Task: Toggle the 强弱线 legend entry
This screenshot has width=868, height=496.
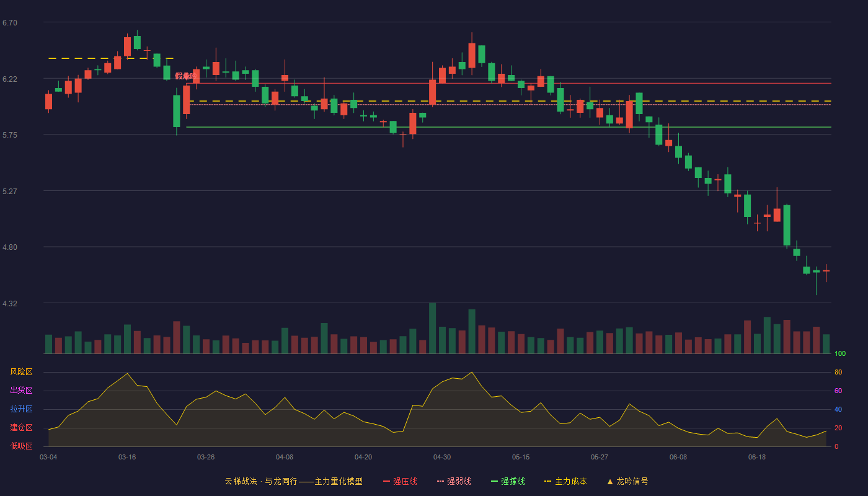Action: 454,481
